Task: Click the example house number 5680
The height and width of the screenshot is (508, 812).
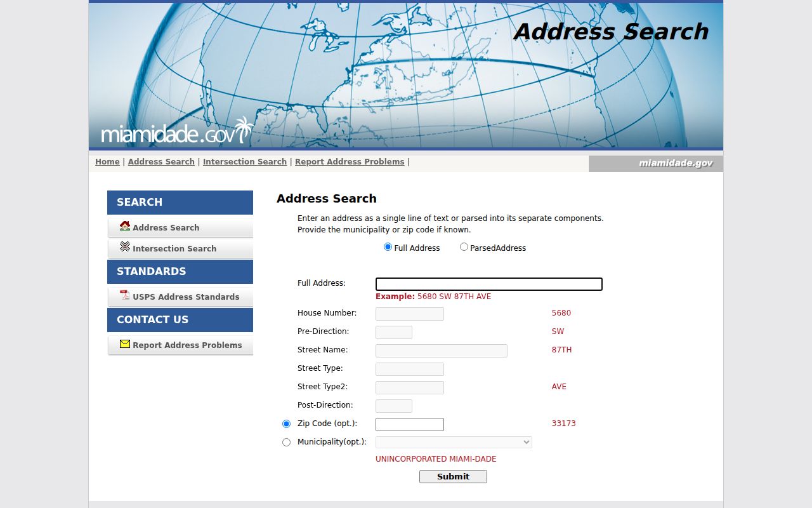Action: [x=561, y=313]
